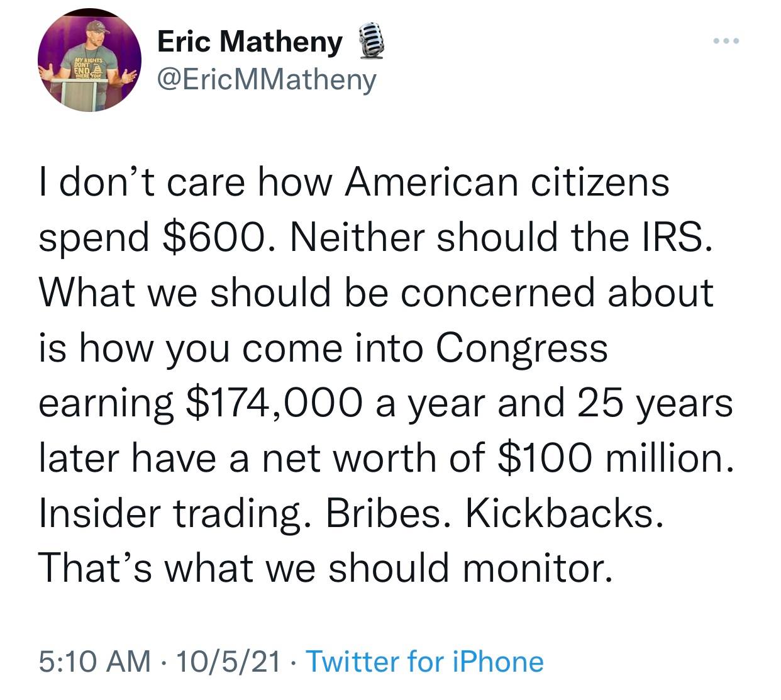The height and width of the screenshot is (700, 781).
Task: Click the 10/5/21 date
Action: (x=230, y=662)
